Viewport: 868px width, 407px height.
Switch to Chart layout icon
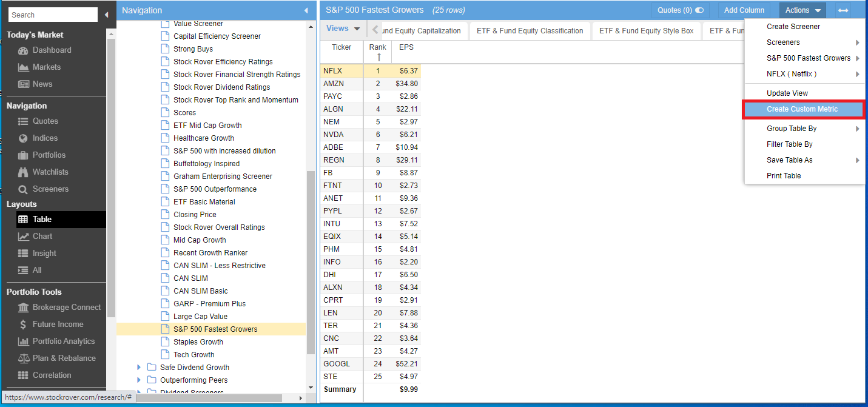point(23,237)
